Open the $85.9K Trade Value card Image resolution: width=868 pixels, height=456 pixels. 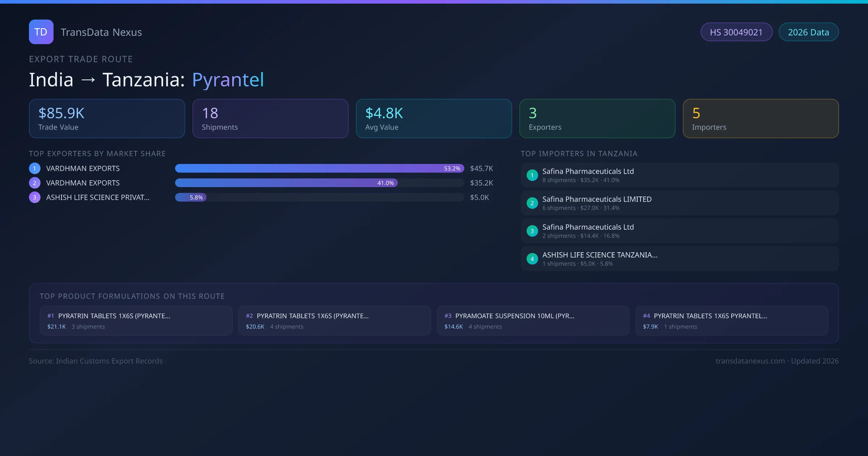[107, 118]
